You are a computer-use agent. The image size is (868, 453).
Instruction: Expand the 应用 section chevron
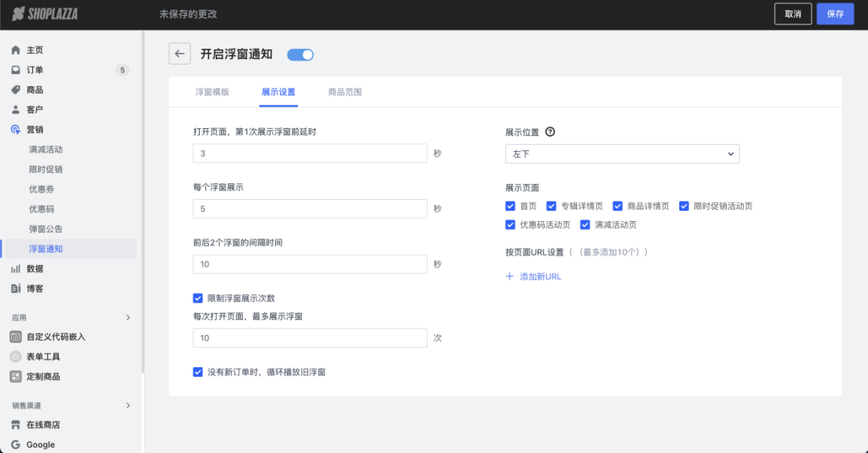coord(128,317)
